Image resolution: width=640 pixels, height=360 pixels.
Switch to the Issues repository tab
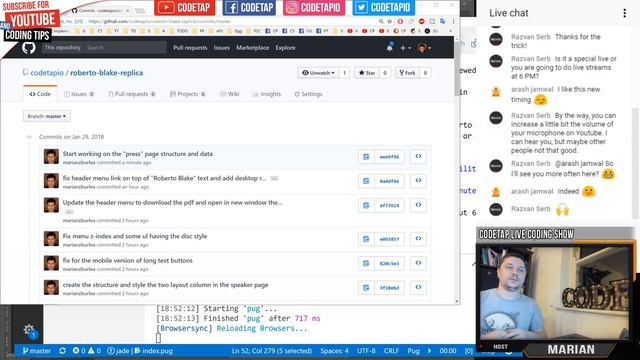(x=79, y=94)
